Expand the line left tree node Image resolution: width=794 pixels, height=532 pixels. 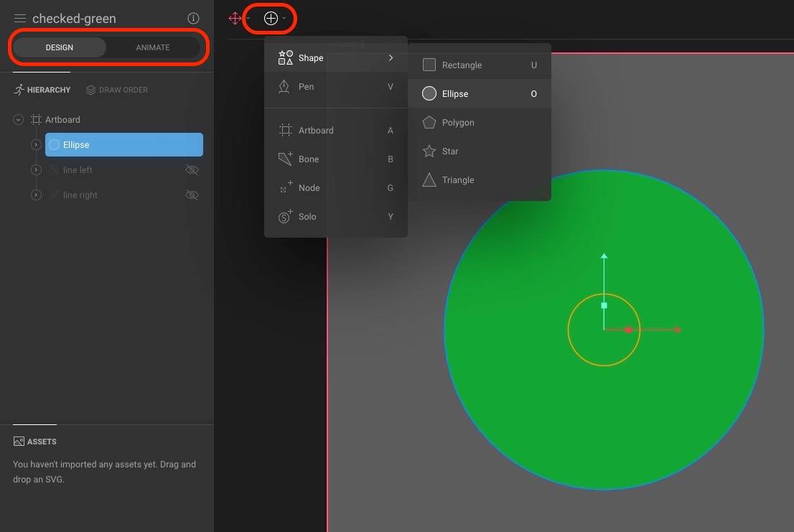point(36,169)
